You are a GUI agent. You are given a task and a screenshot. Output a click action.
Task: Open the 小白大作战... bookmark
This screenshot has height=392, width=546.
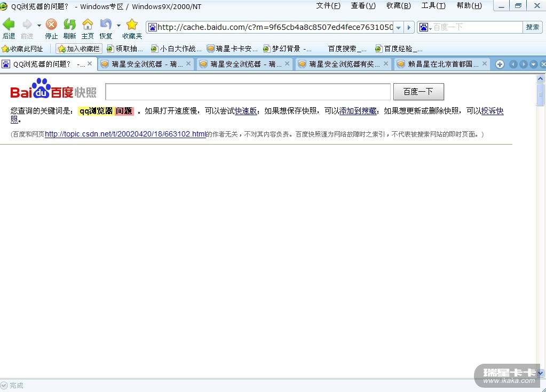tap(176, 49)
